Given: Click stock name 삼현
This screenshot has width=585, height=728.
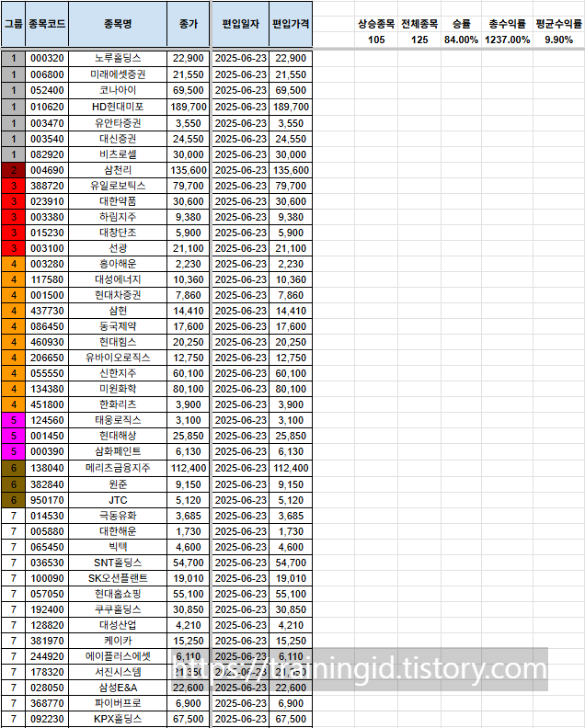Looking at the screenshot, I should click(x=118, y=311).
